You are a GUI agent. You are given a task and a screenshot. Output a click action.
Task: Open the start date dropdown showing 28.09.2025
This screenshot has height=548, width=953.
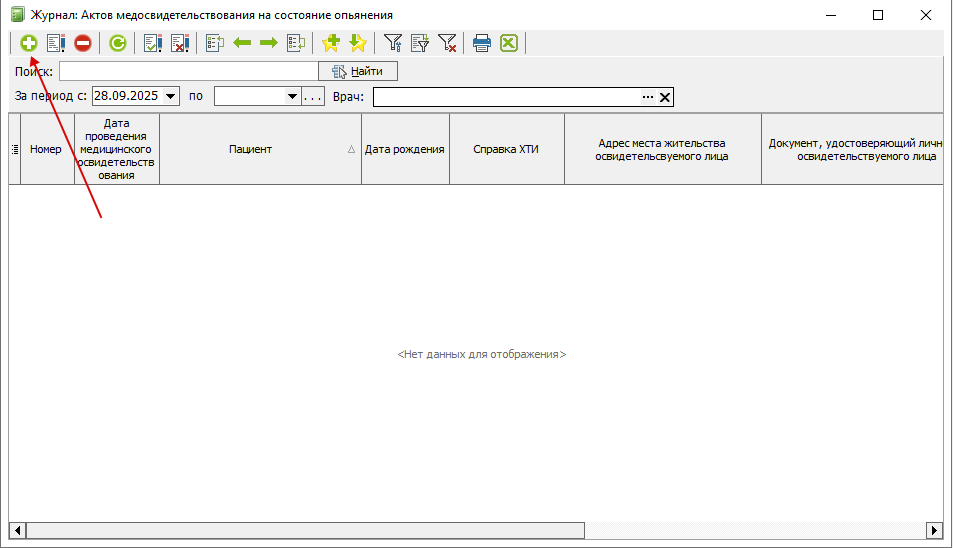(x=170, y=97)
